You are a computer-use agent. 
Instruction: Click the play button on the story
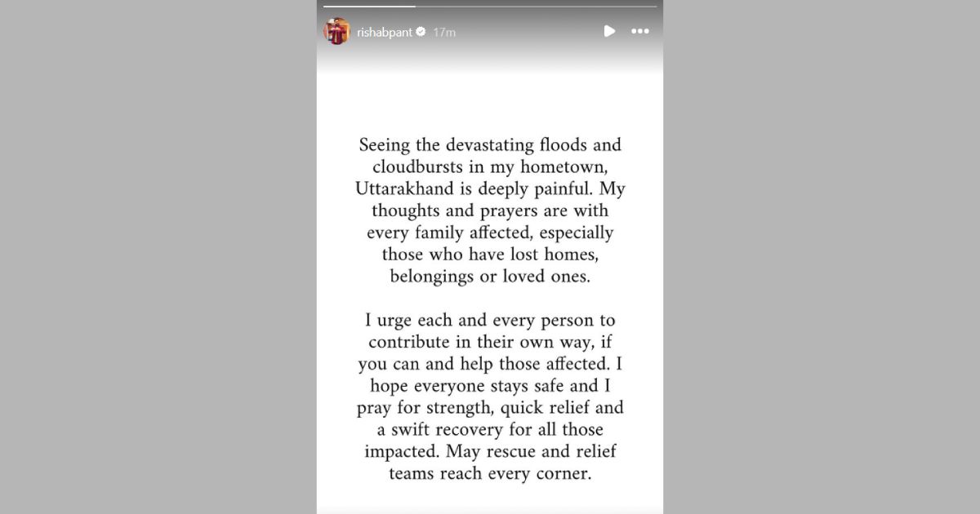pos(609,31)
